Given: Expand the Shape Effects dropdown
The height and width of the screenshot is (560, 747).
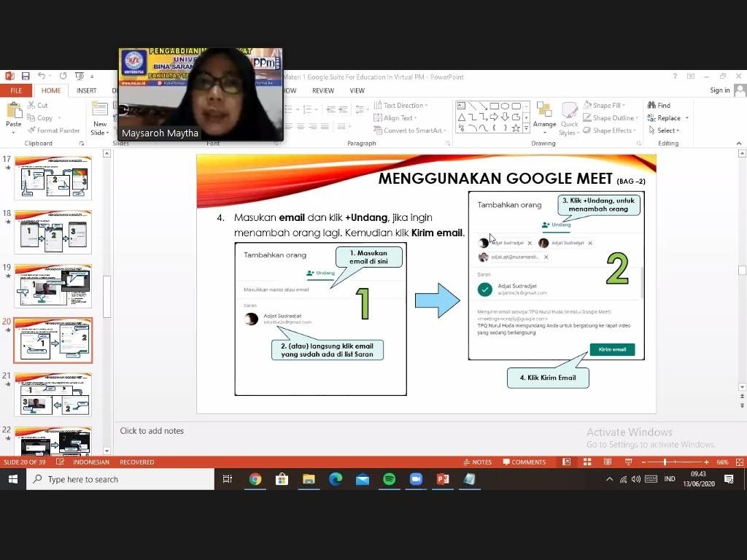Looking at the screenshot, I should 609,131.
